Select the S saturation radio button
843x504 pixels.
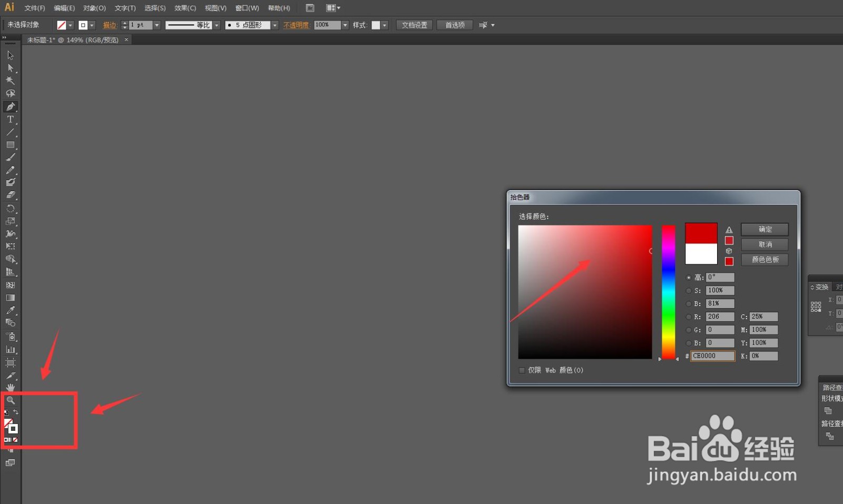(689, 291)
